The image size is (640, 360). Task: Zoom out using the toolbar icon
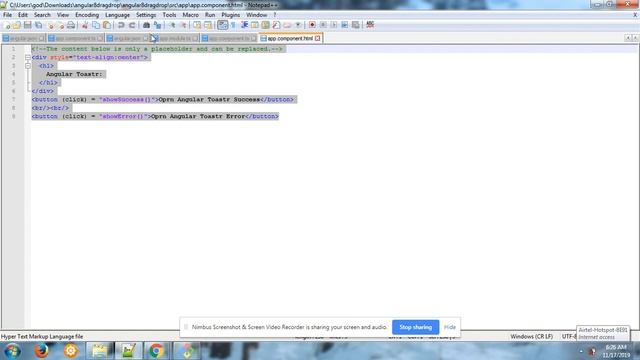click(x=183, y=25)
